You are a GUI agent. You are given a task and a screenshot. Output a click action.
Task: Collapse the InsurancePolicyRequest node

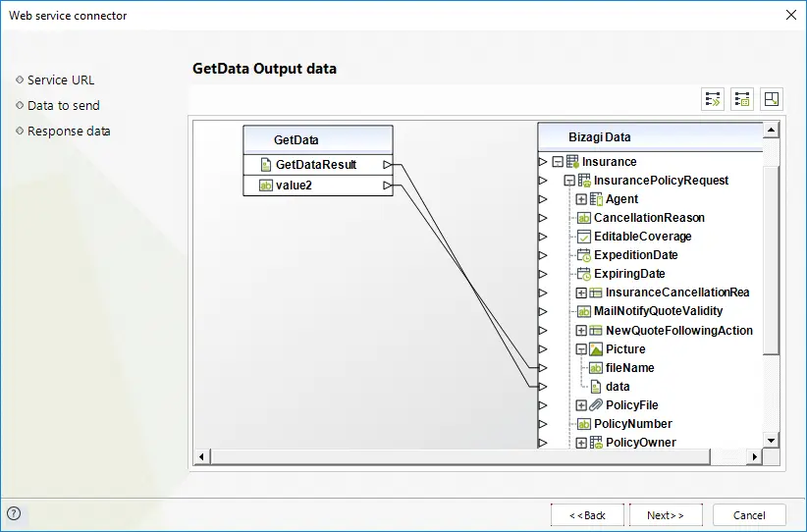coord(569,181)
